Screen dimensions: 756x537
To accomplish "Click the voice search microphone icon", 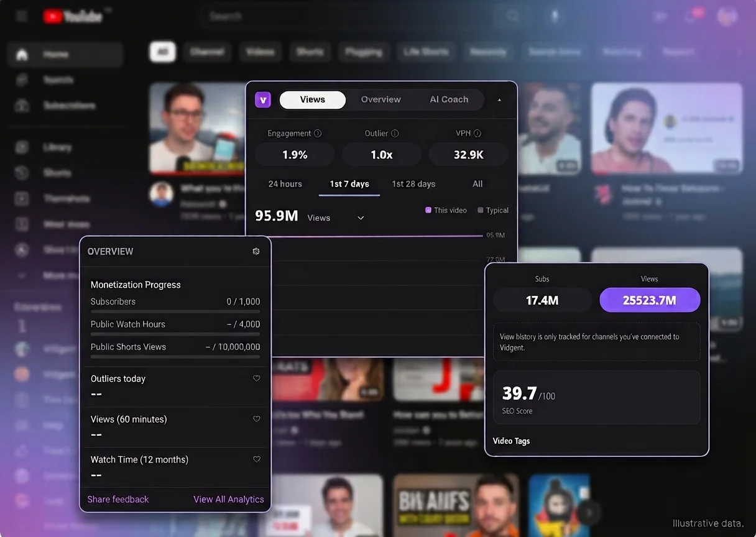I will click(555, 17).
